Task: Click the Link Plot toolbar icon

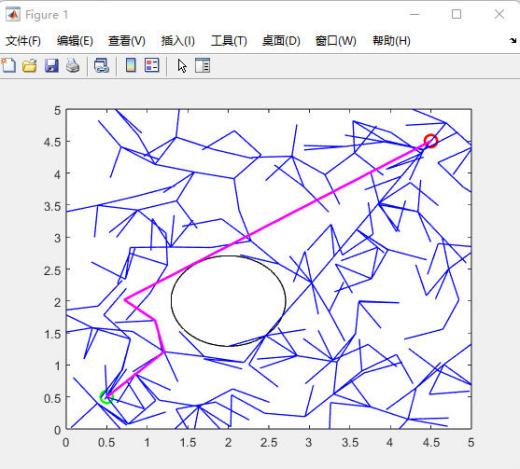Action: [101, 65]
